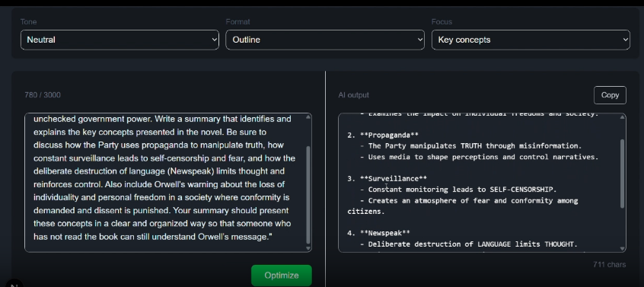Open the Tone dropdown set to Neutral
The width and height of the screenshot is (644, 287).
120,40
